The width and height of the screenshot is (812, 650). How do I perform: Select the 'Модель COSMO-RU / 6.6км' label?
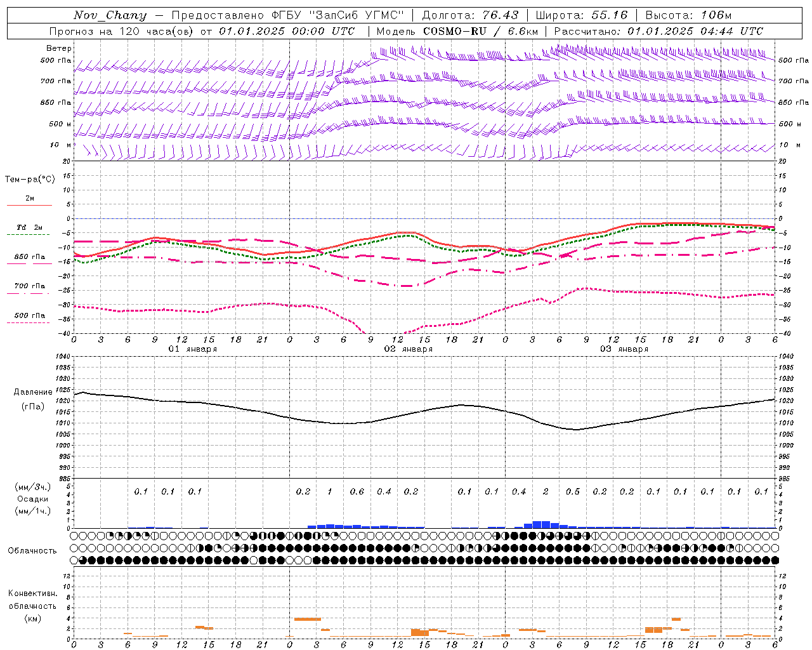pyautogui.click(x=457, y=31)
